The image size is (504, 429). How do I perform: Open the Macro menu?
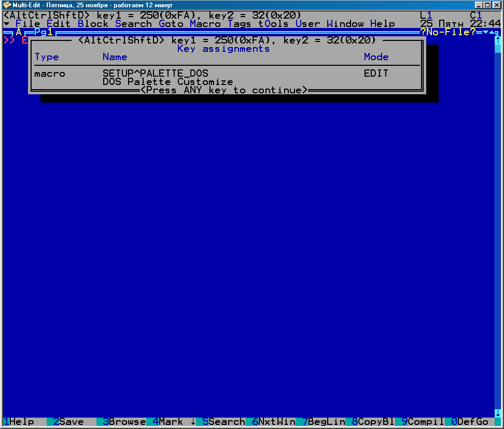(205, 24)
